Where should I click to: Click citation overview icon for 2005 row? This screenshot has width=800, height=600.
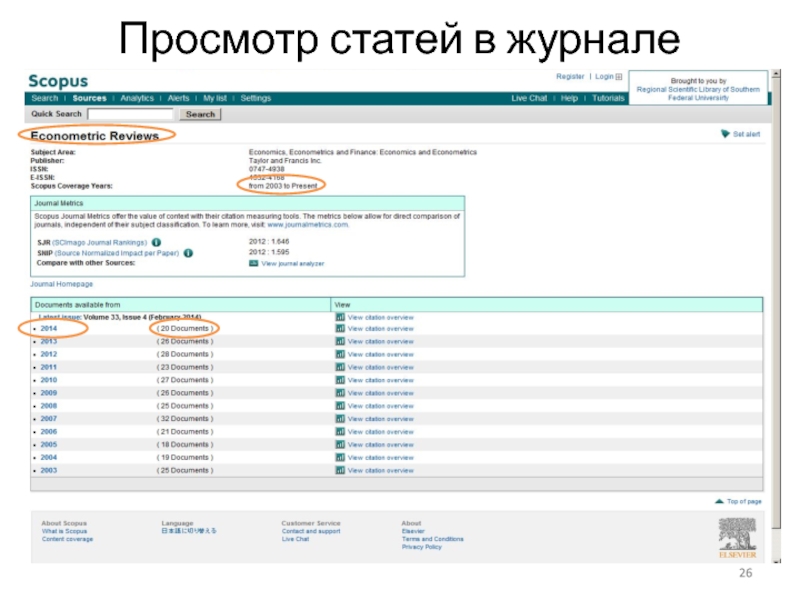(340, 445)
